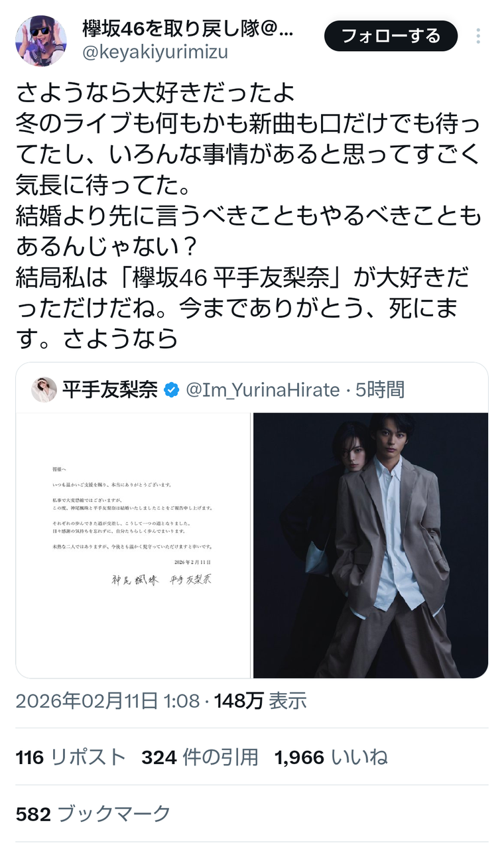
Task: Show the 324 件の引用 quotes list
Action: (200, 757)
